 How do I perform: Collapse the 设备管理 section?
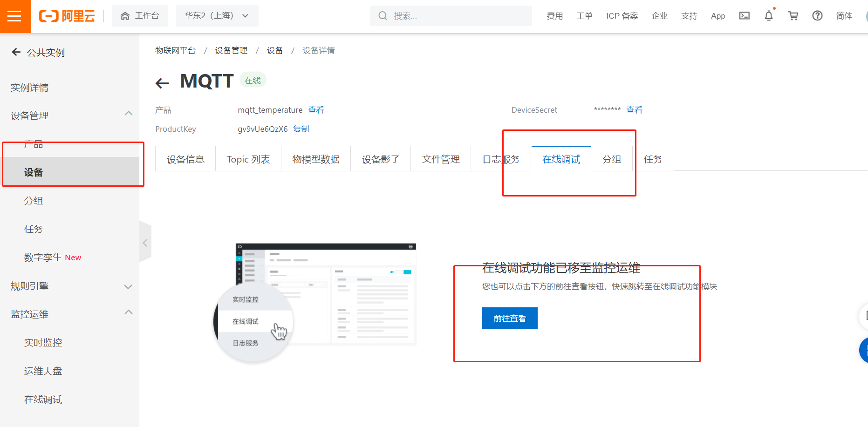129,114
